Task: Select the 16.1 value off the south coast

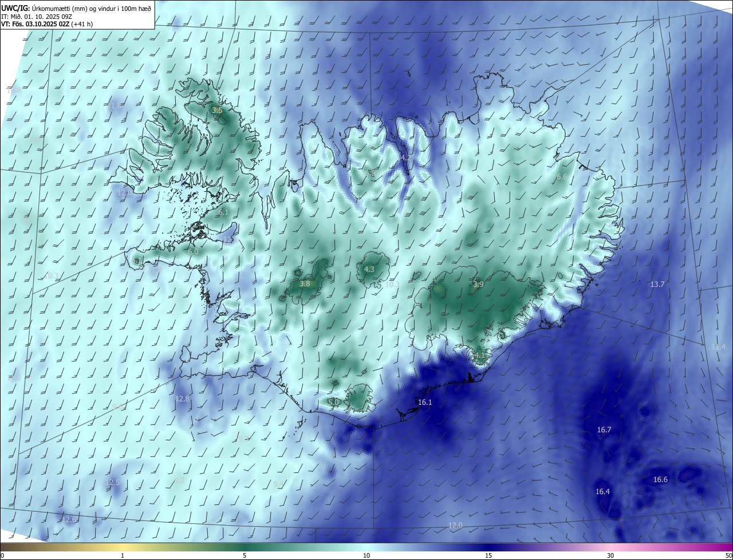Action: click(x=425, y=403)
